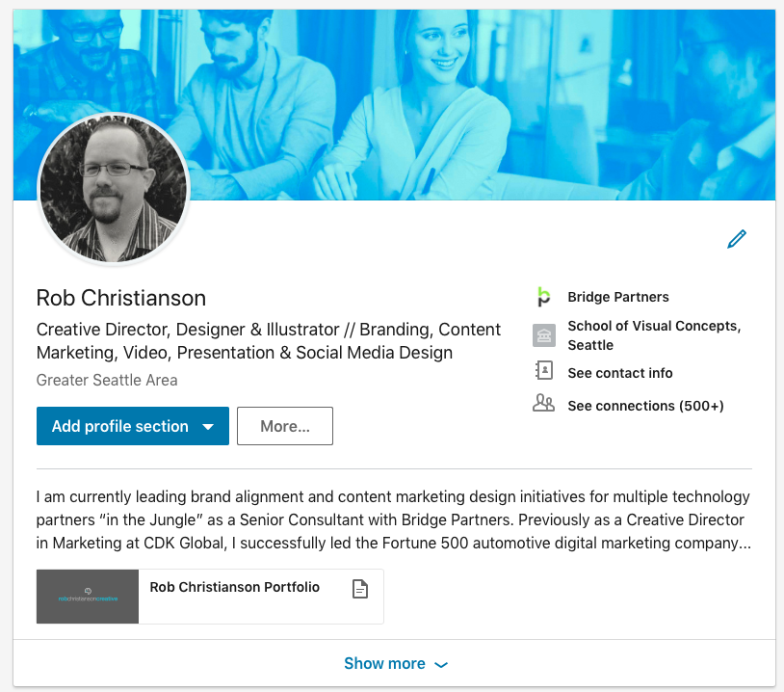
Task: Click the document icon on portfolio card
Action: coord(360,589)
